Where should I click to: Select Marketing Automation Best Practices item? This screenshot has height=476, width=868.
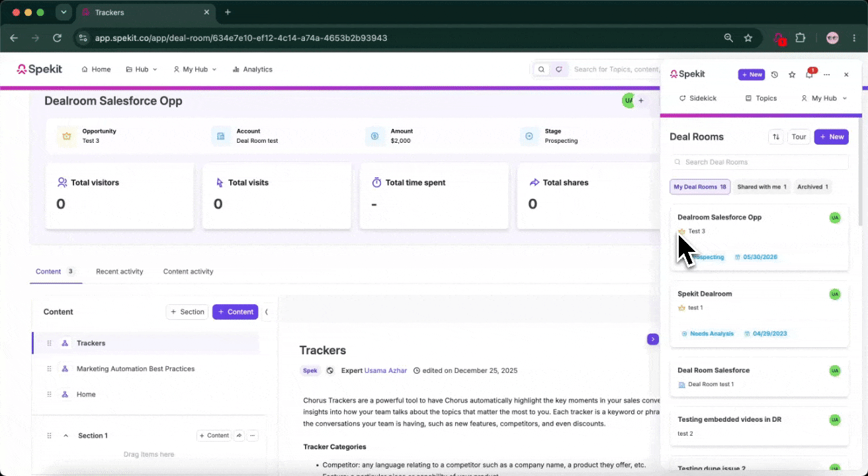pos(146,369)
